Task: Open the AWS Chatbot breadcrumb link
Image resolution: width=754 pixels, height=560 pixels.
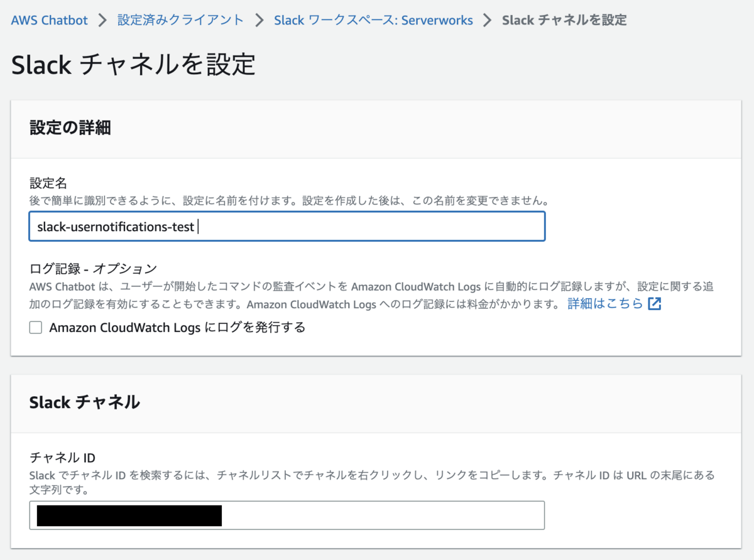Action: [50, 20]
